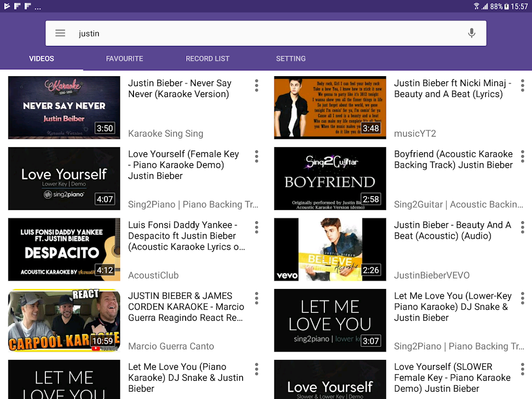
Task: Open the hamburger menu beside the search field
Action: point(60,33)
